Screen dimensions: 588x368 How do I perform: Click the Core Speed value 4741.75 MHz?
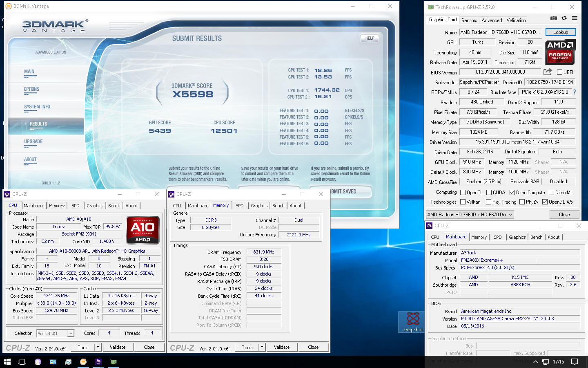[56, 296]
